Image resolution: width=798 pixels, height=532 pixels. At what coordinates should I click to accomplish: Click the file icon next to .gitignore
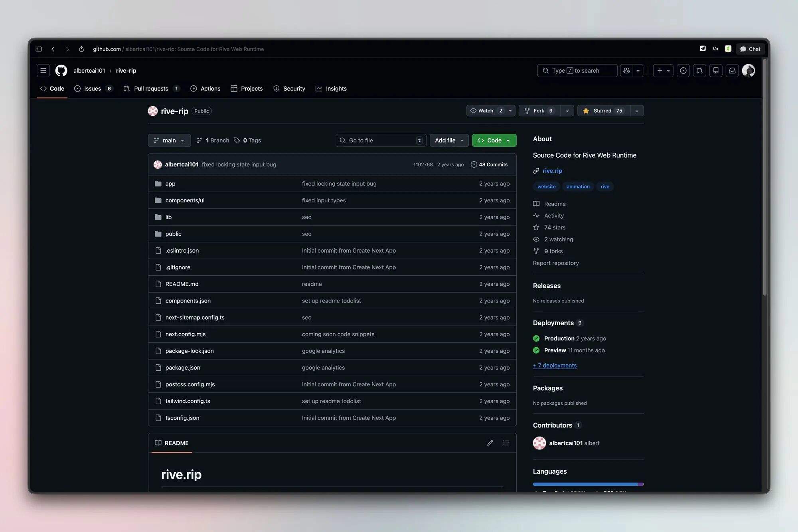tap(158, 267)
